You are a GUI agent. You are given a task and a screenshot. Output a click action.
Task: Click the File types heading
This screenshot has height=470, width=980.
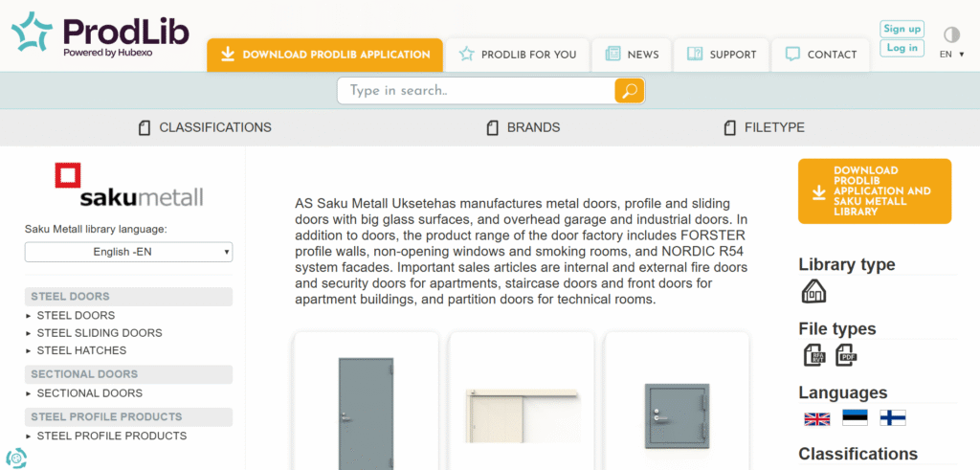(837, 328)
